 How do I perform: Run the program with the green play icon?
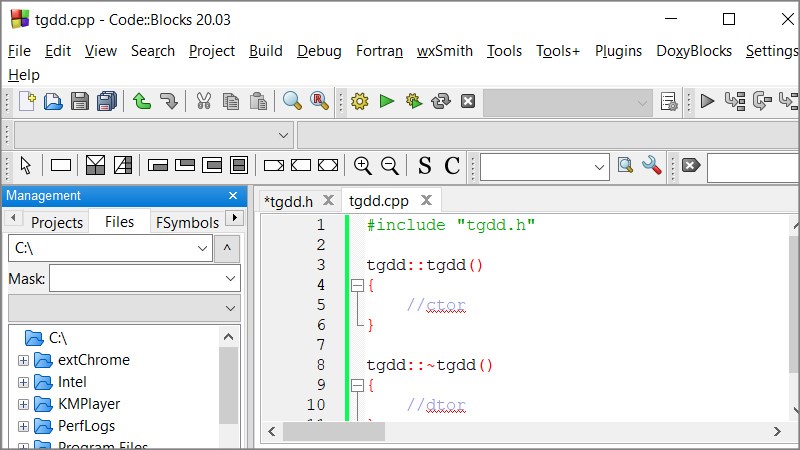click(387, 101)
